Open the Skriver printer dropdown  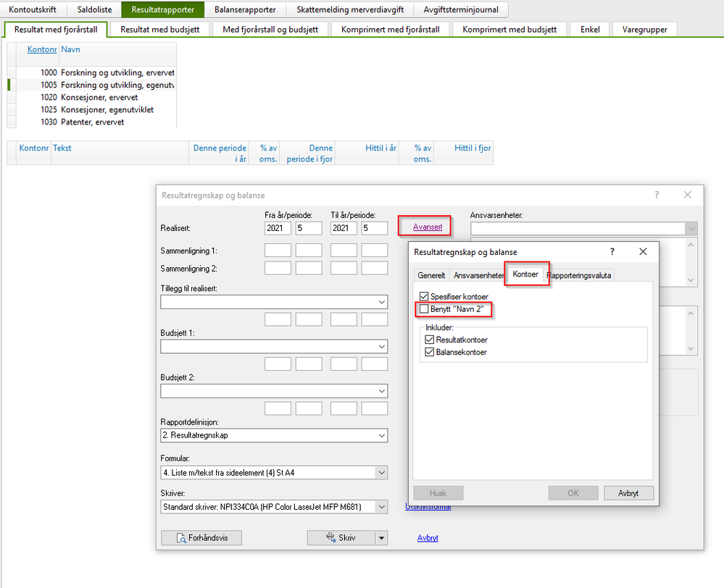coord(381,507)
